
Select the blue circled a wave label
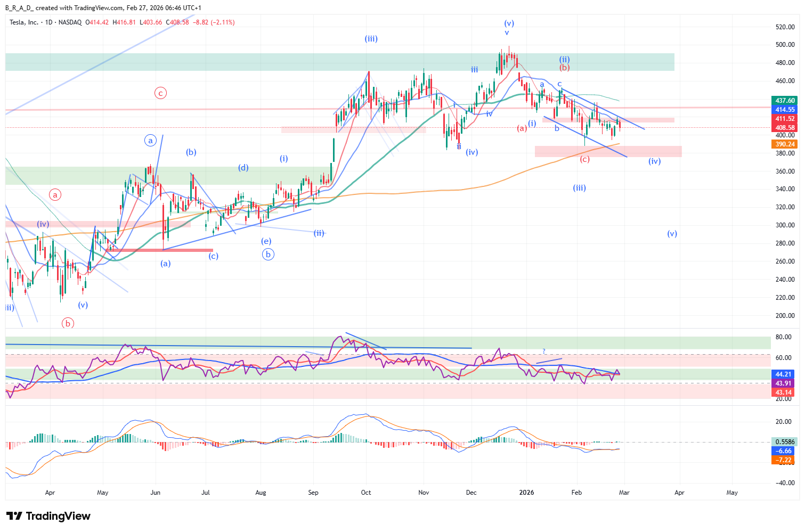point(151,141)
